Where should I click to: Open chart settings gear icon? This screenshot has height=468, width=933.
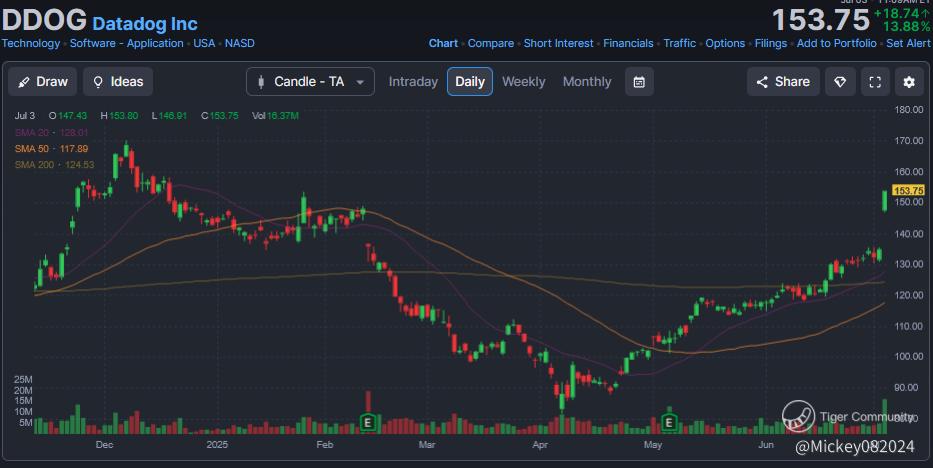pos(909,81)
